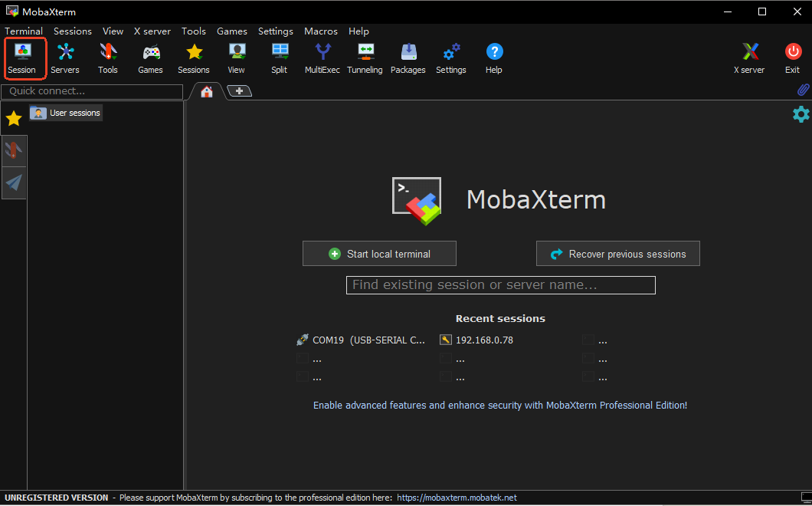Open the Settings gears toolbar icon
This screenshot has height=506, width=812.
pos(451,58)
